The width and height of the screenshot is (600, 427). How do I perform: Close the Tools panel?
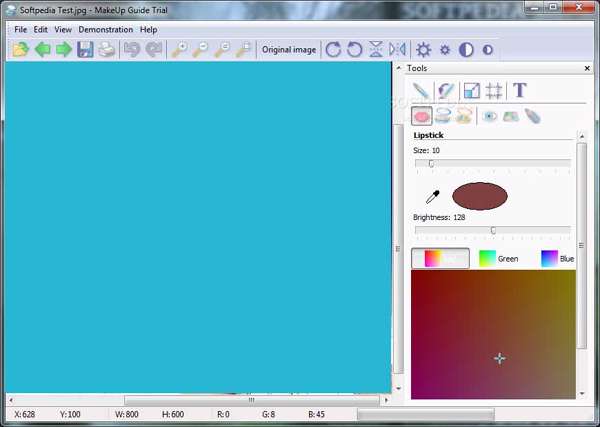click(x=590, y=68)
